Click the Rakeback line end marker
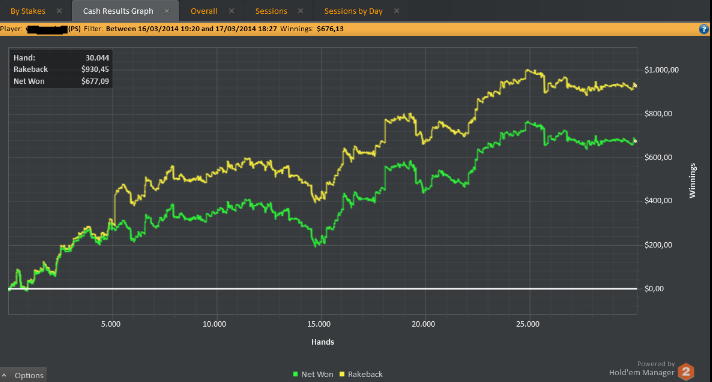 coord(635,85)
